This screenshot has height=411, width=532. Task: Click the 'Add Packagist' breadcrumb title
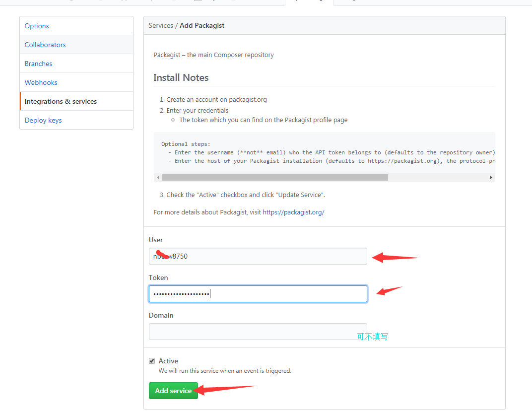click(x=202, y=25)
